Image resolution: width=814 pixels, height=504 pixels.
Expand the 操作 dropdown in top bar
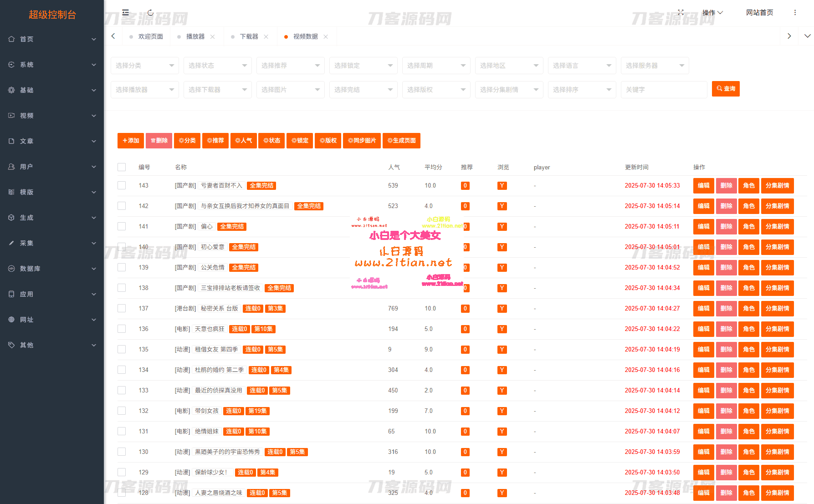pos(712,13)
